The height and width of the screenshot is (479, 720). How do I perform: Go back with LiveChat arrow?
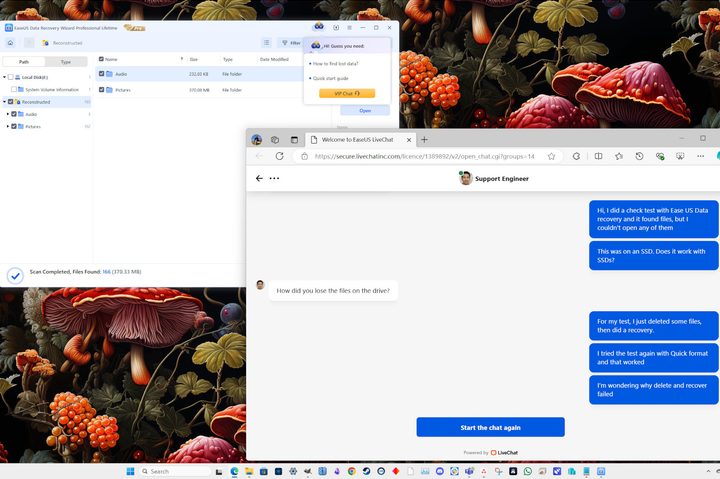click(x=259, y=178)
